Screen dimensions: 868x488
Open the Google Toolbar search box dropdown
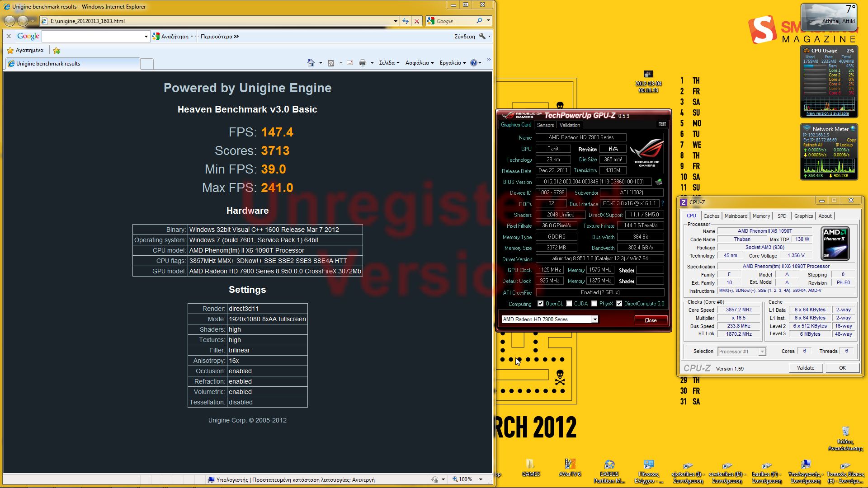[x=146, y=36]
